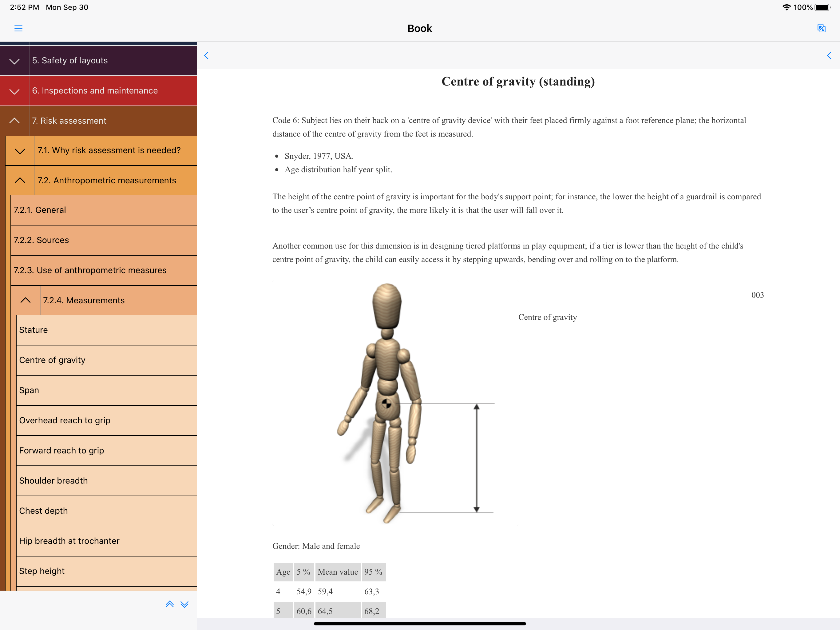
Task: Tap the 5 % column header
Action: [304, 572]
